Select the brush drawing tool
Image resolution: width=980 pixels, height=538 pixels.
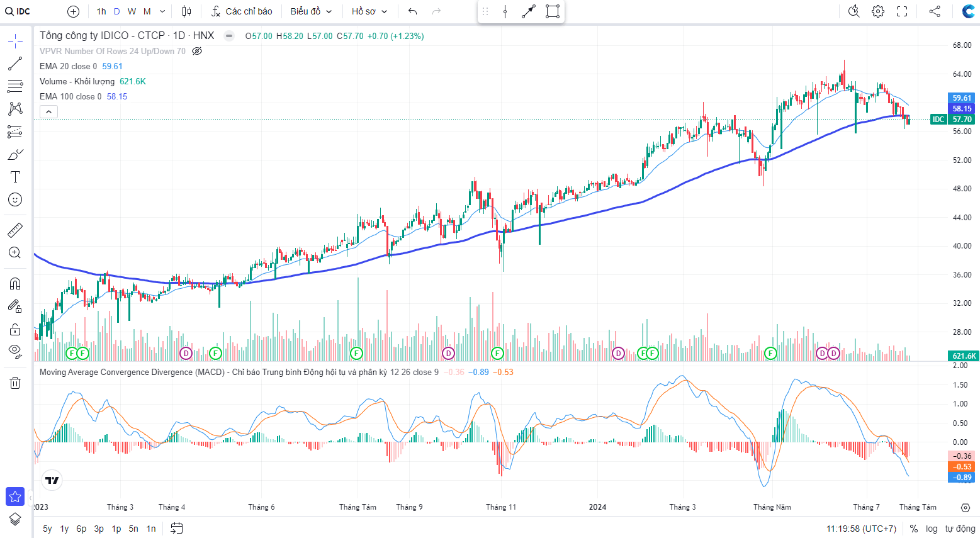[15, 154]
